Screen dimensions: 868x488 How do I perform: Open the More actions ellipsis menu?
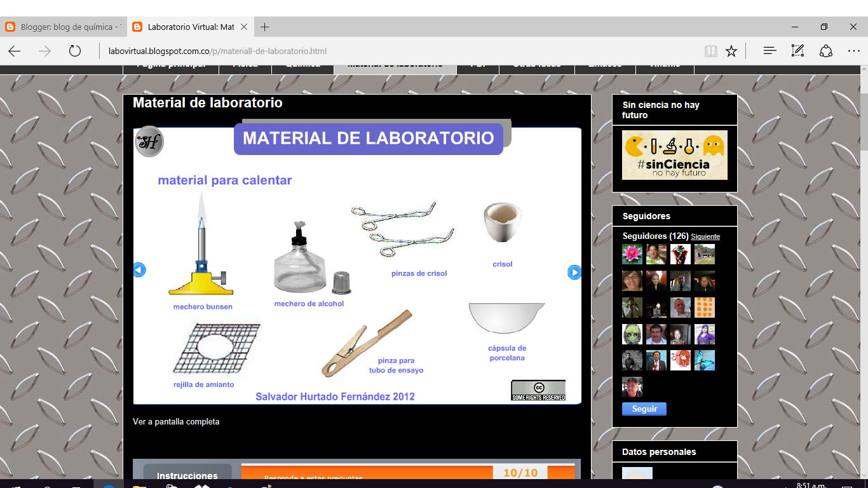pos(853,51)
